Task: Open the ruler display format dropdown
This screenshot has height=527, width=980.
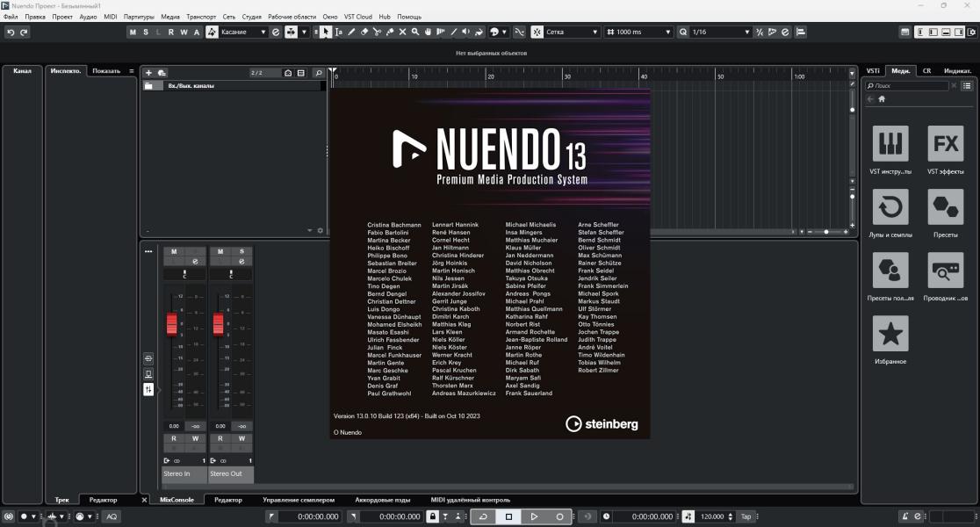Action: [x=851, y=73]
